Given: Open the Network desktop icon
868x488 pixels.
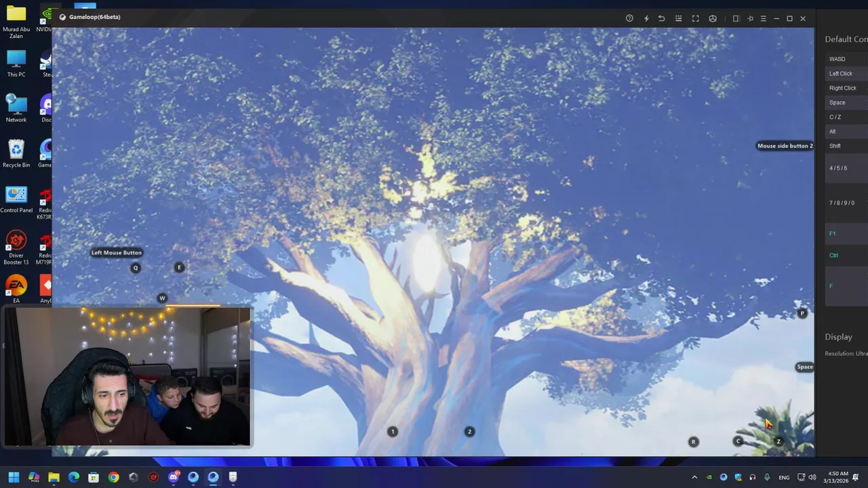Looking at the screenshot, I should click(16, 108).
